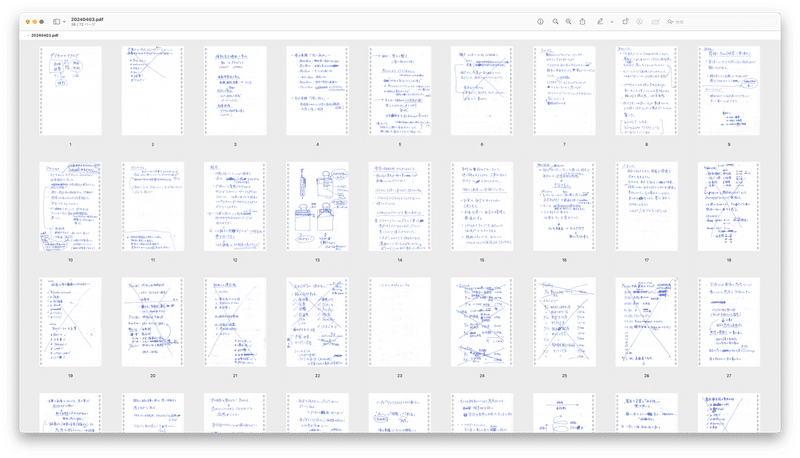The image size is (800, 458).
Task: Open the form filling toolbar icon
Action: 656,21
